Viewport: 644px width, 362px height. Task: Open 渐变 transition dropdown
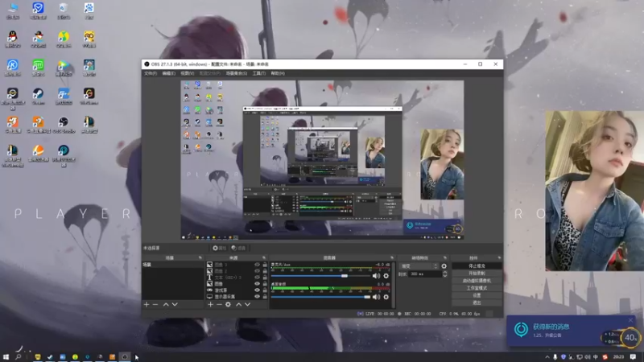419,266
